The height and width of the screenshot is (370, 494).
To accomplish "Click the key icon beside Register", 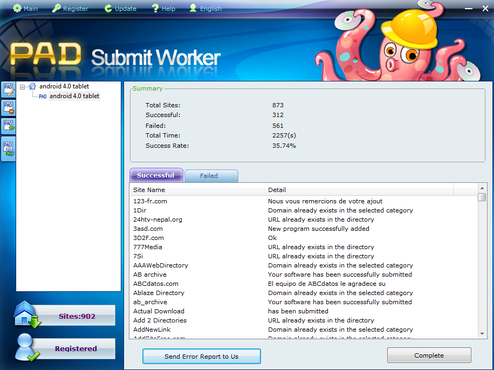I will [56, 8].
